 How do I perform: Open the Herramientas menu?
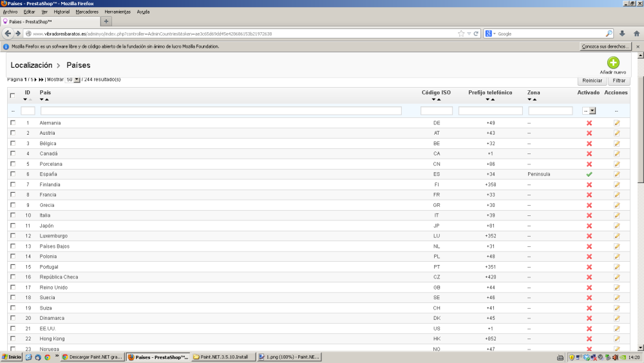[117, 12]
